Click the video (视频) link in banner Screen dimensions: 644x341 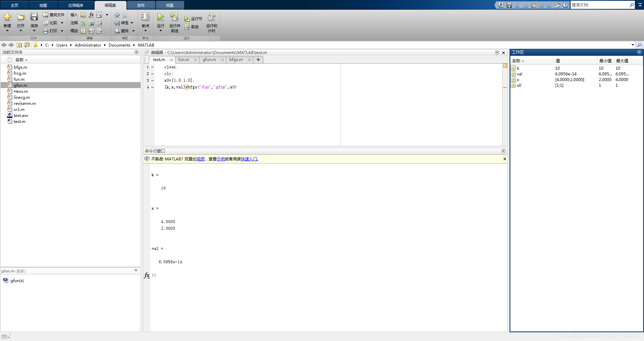(x=201, y=159)
